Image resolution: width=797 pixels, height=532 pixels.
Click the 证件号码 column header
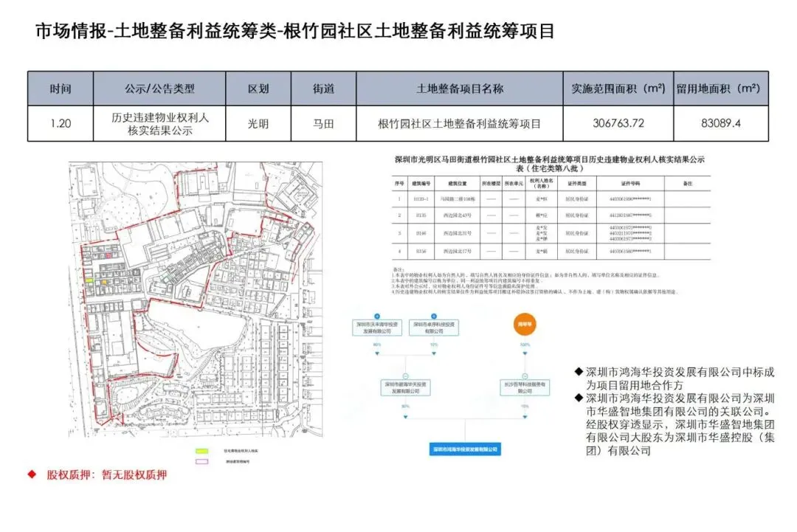coord(630,184)
